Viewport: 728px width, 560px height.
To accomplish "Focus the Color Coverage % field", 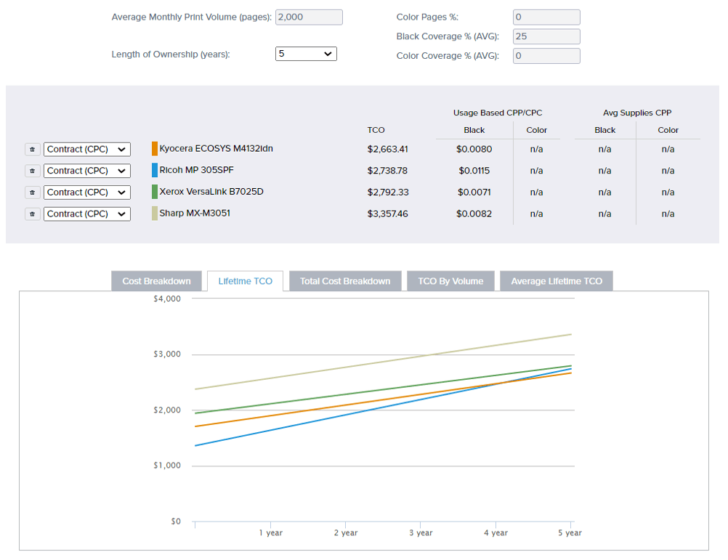I will [546, 56].
